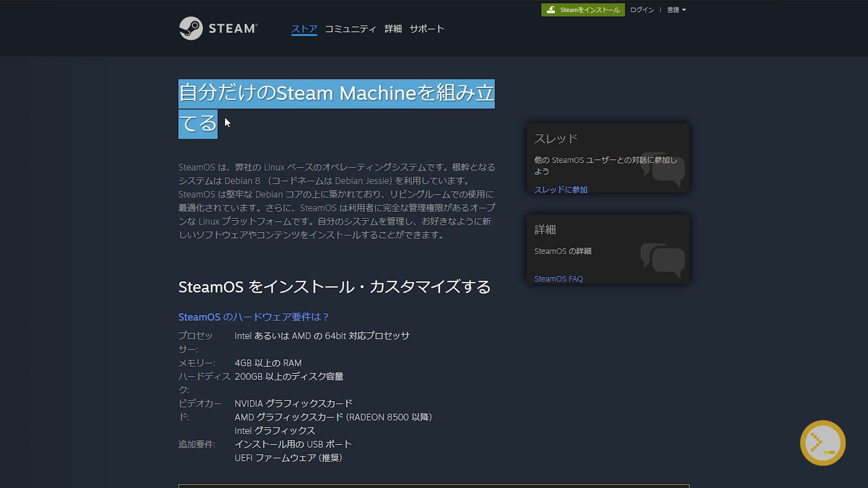Select the 詳細 navigation item

(x=393, y=29)
